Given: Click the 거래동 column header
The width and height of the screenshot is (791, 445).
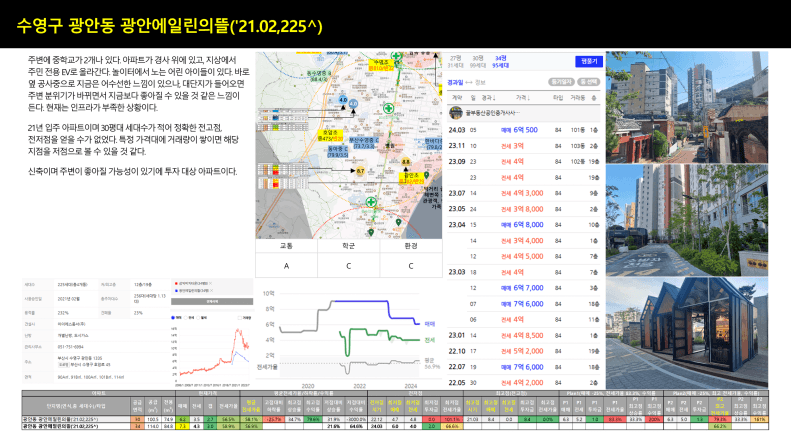Looking at the screenshot, I should [578, 98].
